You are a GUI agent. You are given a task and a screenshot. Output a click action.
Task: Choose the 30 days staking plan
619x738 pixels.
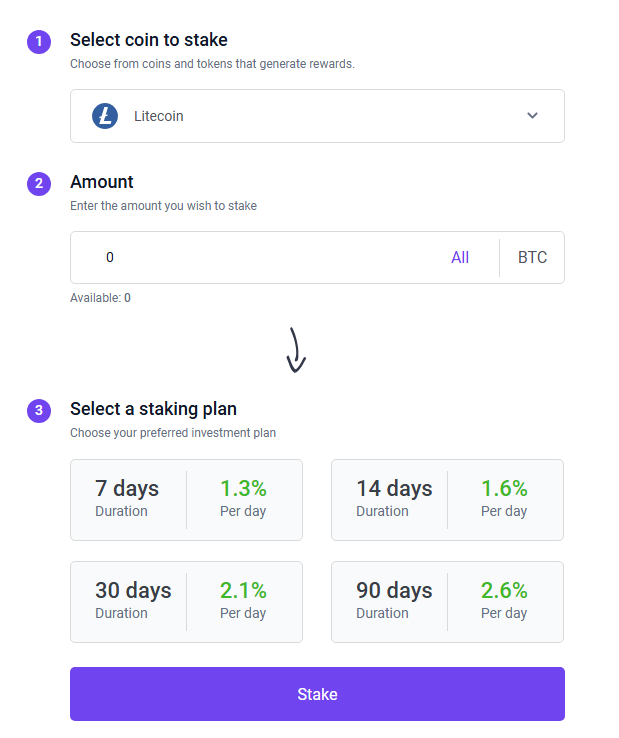186,602
